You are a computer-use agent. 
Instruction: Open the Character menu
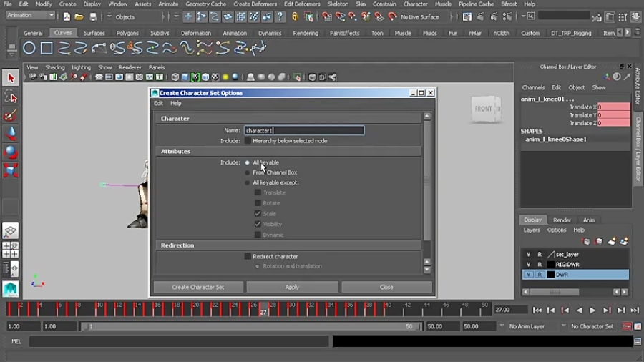(x=415, y=4)
